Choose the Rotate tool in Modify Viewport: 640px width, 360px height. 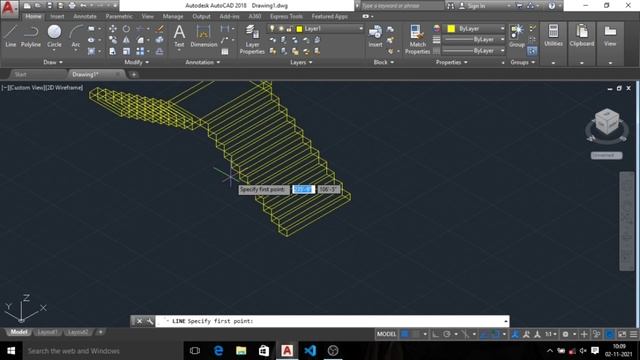pyautogui.click(x=127, y=29)
